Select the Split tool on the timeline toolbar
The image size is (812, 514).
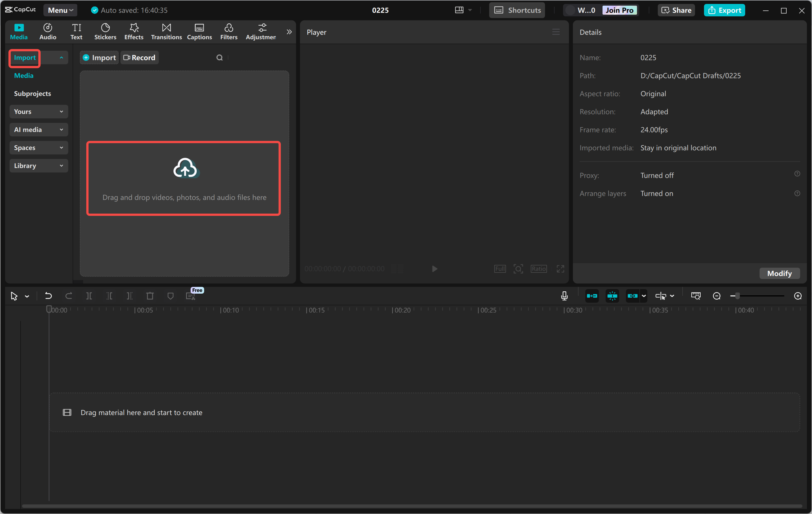point(89,296)
